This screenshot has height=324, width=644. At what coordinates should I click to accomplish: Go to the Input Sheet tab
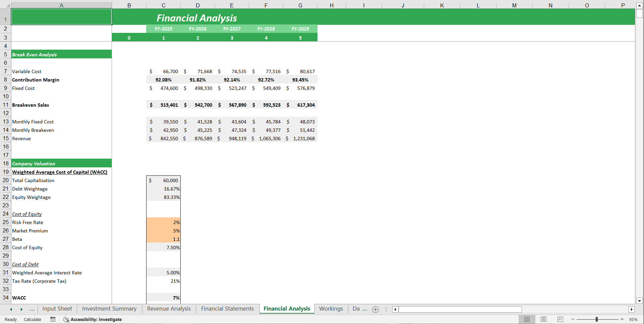[x=57, y=309]
